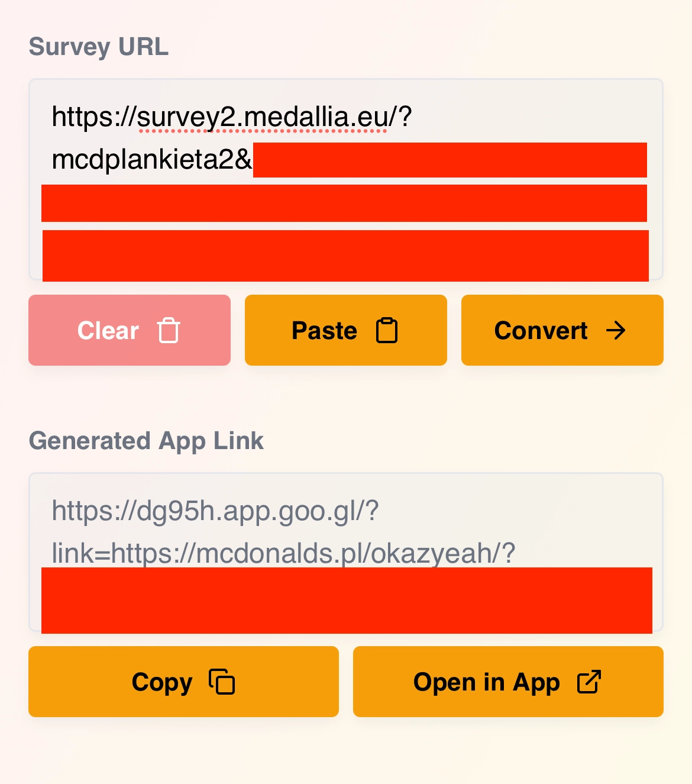Click the trash can icon on Clear

[169, 330]
